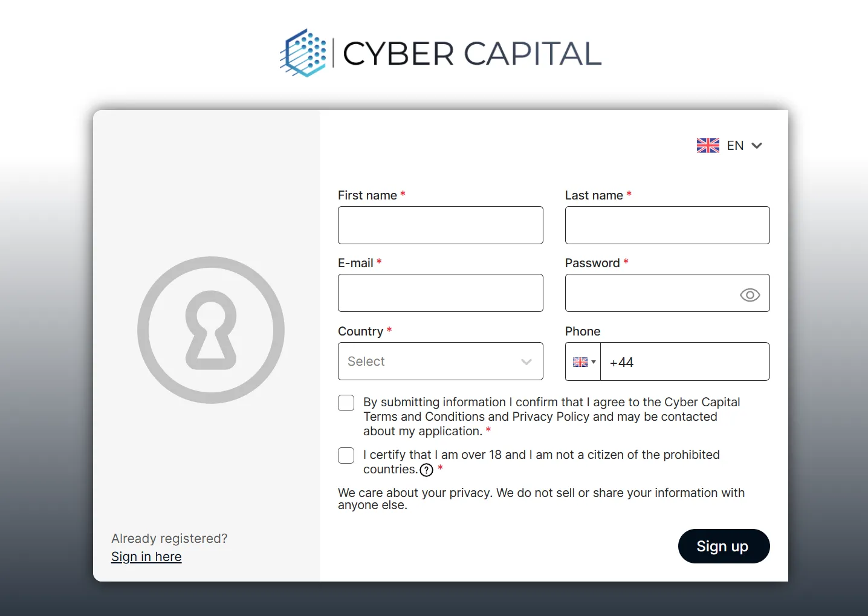Click the keyhole lock icon in left panel
Viewport: 868px width, 616px height.
coord(211,330)
